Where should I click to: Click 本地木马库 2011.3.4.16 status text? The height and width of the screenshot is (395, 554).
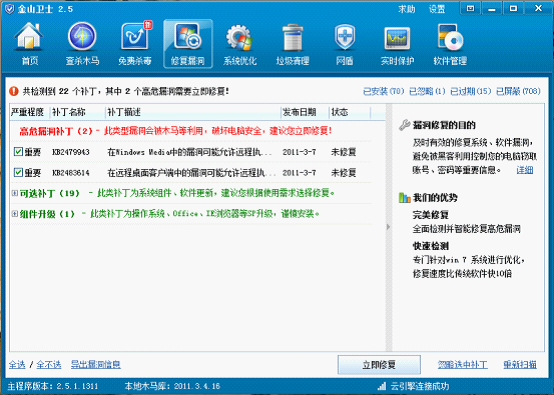coord(172,386)
